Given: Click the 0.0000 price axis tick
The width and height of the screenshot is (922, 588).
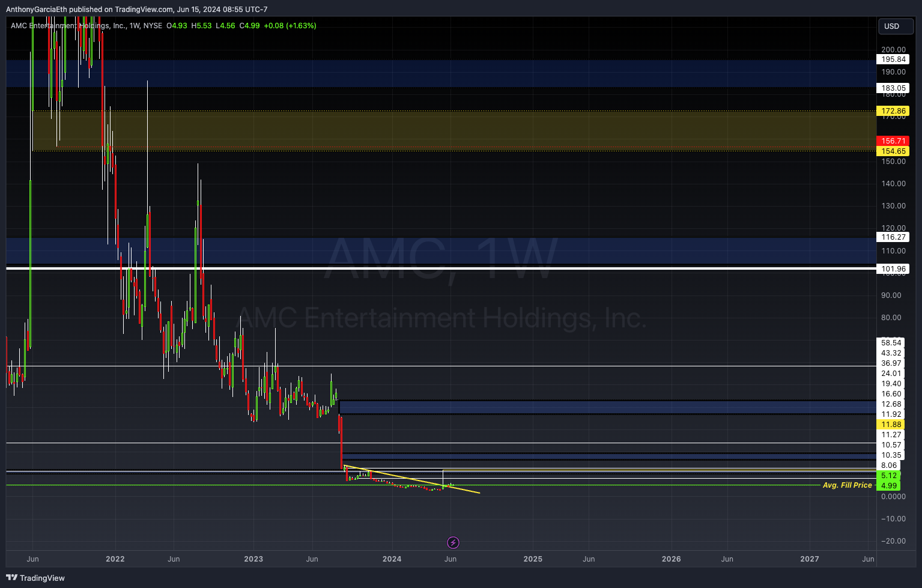Looking at the screenshot, I should click(x=893, y=497).
